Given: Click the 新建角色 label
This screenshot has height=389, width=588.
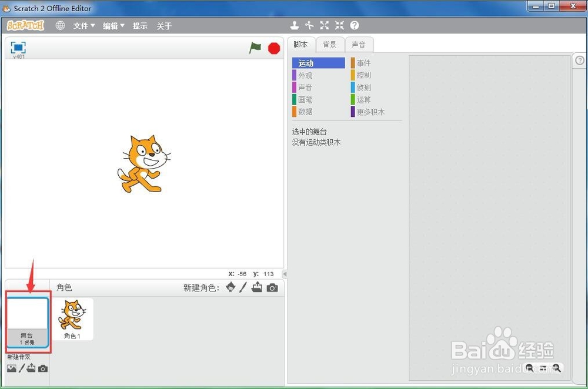Looking at the screenshot, I should coord(201,288).
